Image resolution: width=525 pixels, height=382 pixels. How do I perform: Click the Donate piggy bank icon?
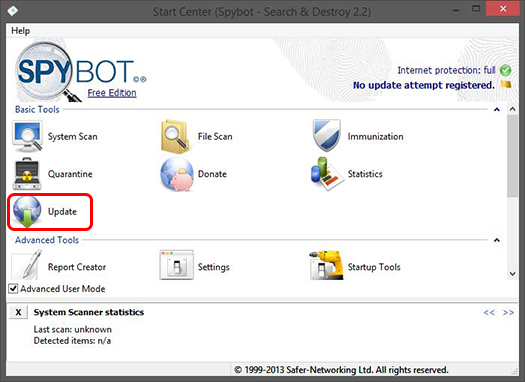tap(177, 174)
